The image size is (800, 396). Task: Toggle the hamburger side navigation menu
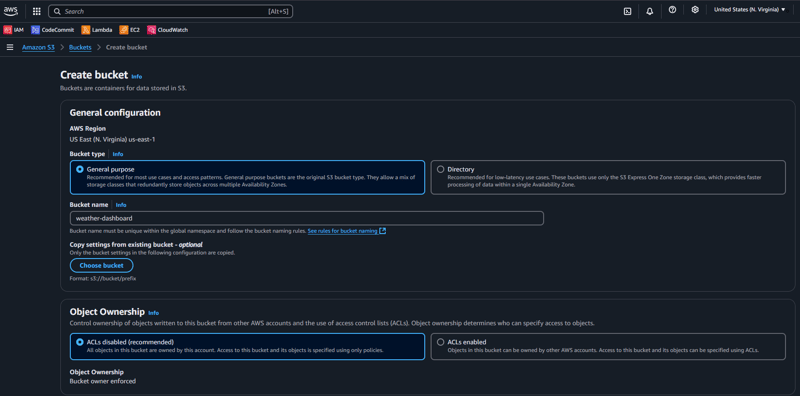[10, 47]
